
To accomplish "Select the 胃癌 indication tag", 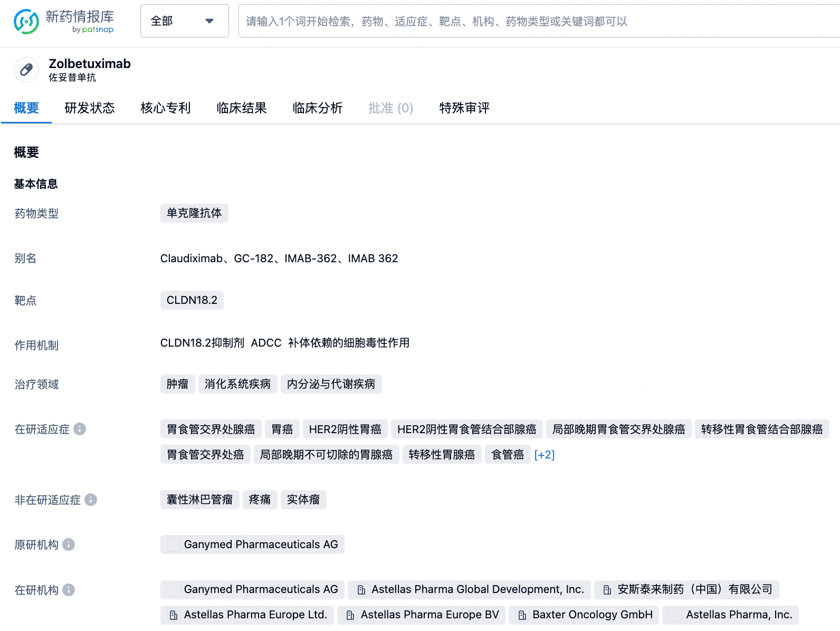I will point(282,429).
